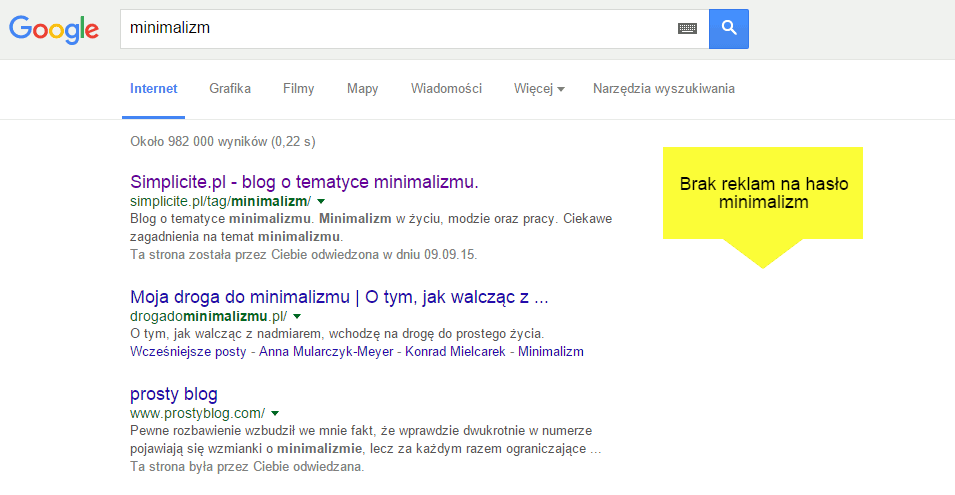Click 'Ta strona była przez Ciebie odwiedzana' note
Image resolution: width=955 pixels, height=495 pixels.
click(x=247, y=467)
